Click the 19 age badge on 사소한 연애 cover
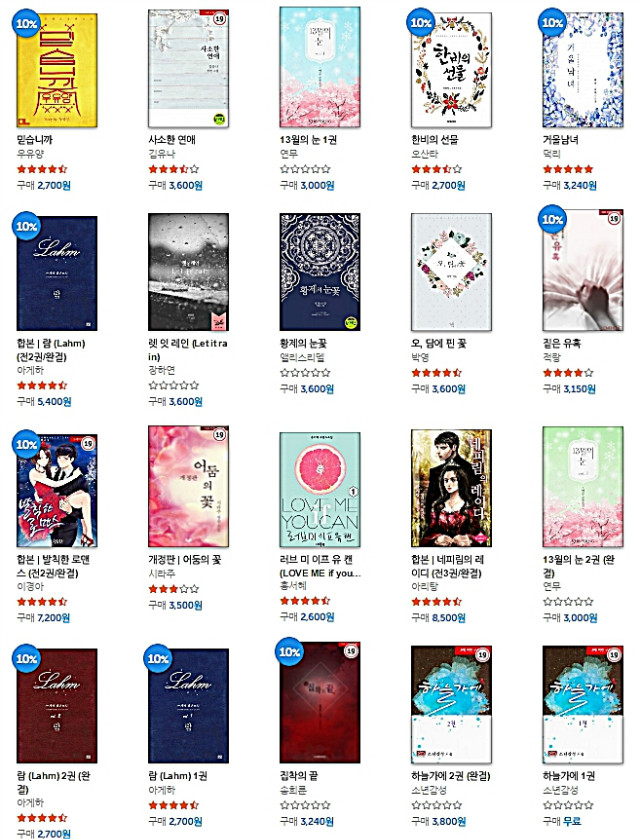The height and width of the screenshot is (839, 640). 219,19
